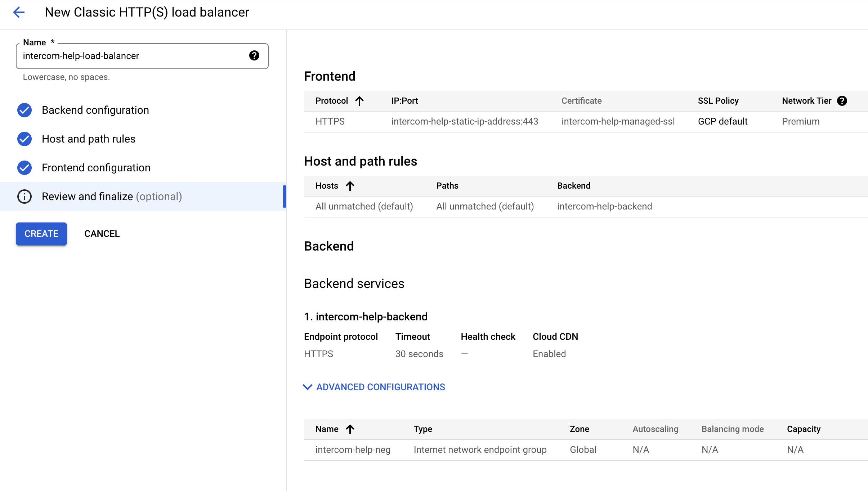Click the Review and finalize info icon
Screen dimensions: 868x491
[x=24, y=197]
